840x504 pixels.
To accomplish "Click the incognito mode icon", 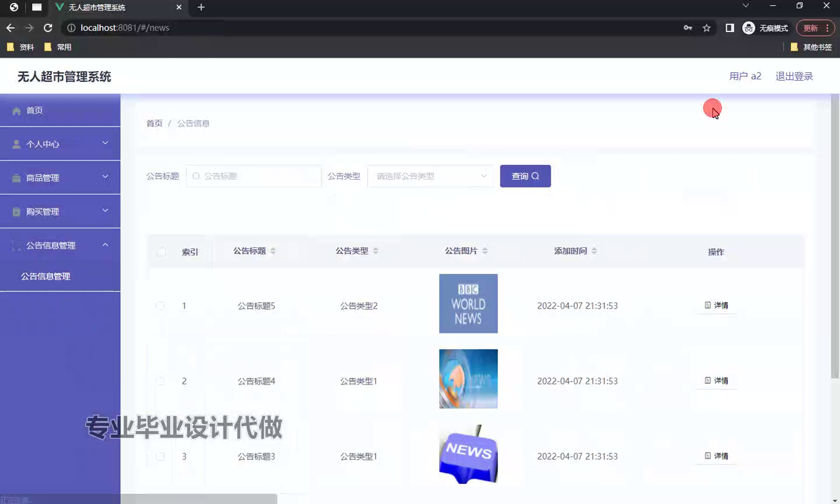I will [x=749, y=28].
